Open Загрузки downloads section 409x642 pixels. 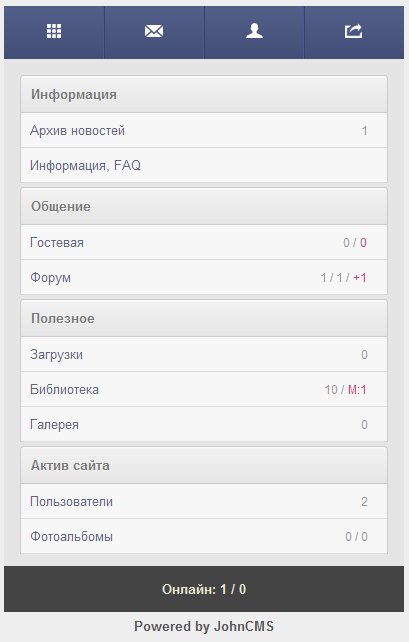point(204,355)
